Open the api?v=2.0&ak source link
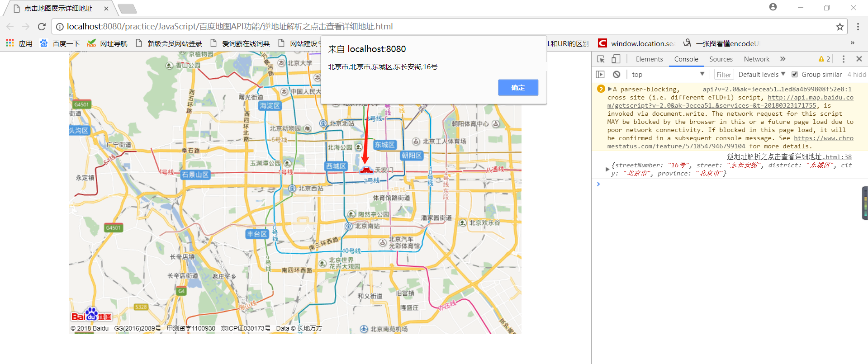The width and height of the screenshot is (868, 364). (777, 90)
